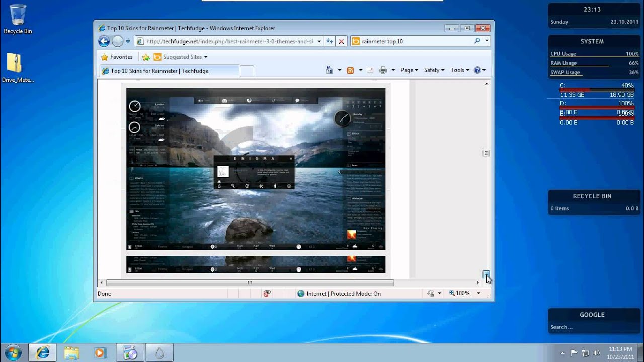Click the C: drive usage bar
644x362 pixels.
(x=597, y=90)
